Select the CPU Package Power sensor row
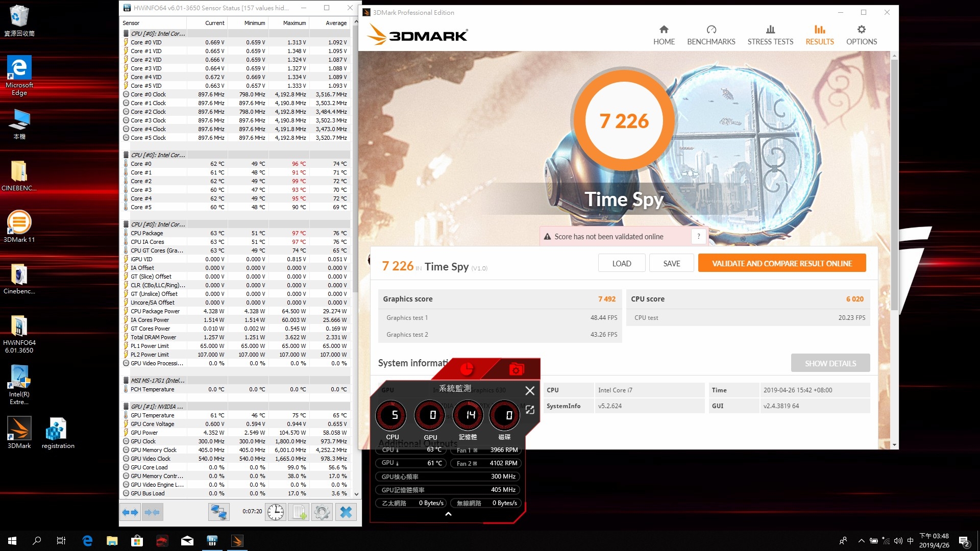Image resolution: width=980 pixels, height=551 pixels. (x=235, y=311)
